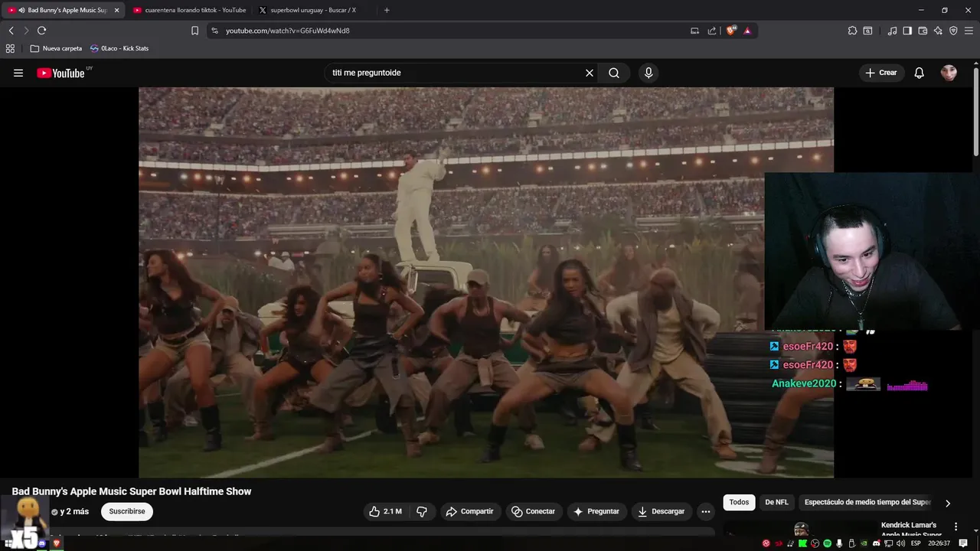Open the search tabs button in toolbar
Image resolution: width=980 pixels, height=551 pixels.
[867, 31]
